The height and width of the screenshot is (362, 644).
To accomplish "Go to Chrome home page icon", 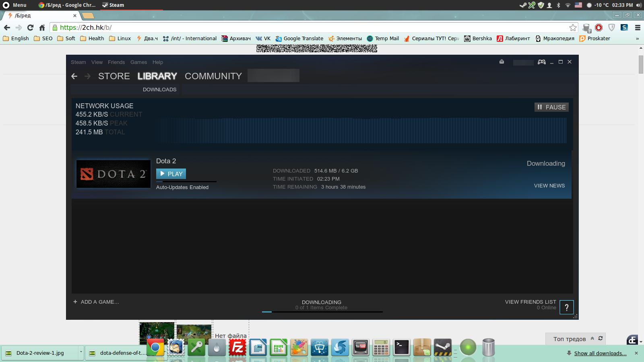I will (x=42, y=27).
